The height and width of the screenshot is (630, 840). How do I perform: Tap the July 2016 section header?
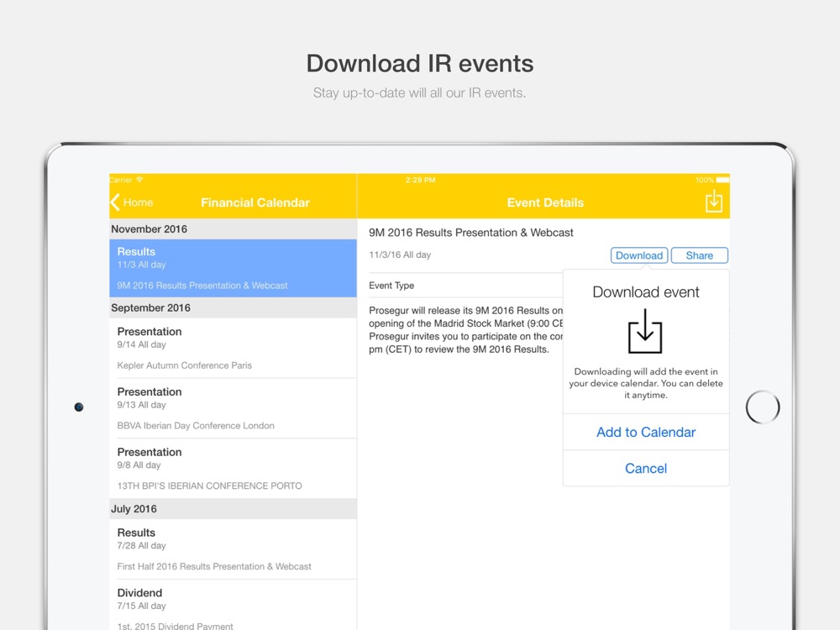pos(233,508)
